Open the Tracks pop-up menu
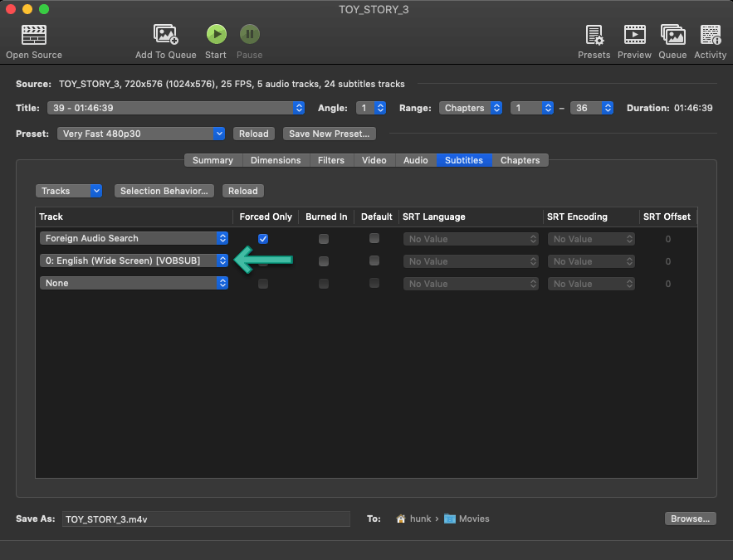This screenshot has height=560, width=733. pos(69,191)
